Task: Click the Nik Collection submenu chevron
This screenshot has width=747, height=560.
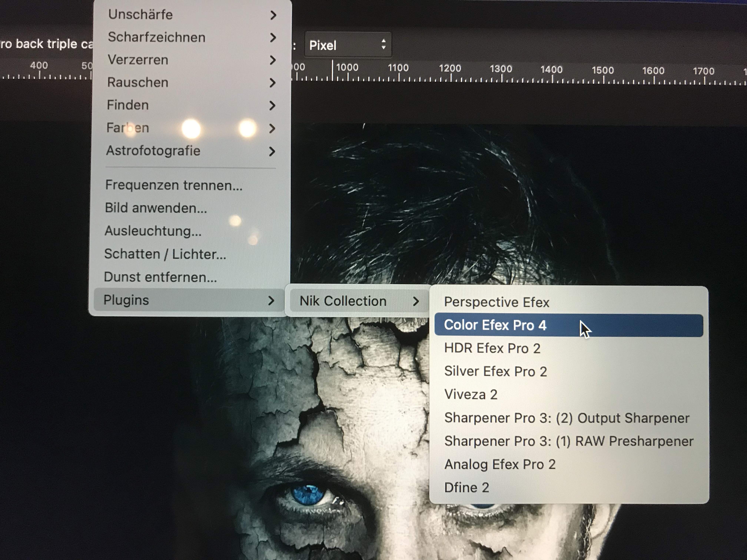Action: point(416,301)
